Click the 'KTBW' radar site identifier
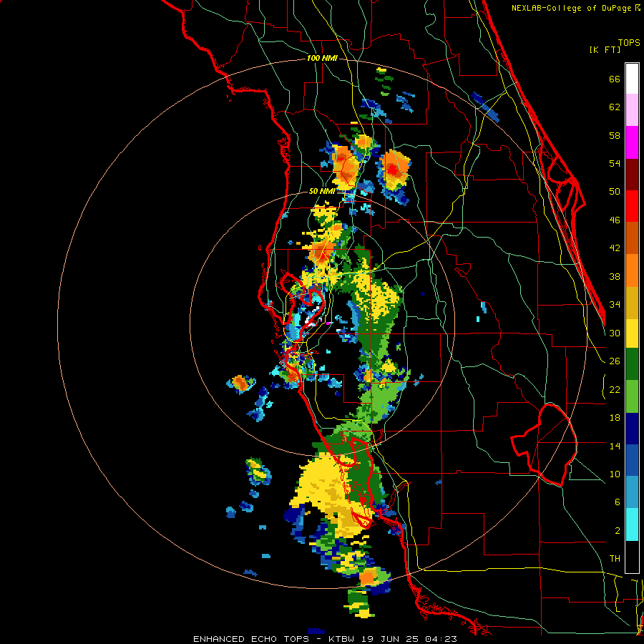Viewport: 644px width, 644px height. 341,639
